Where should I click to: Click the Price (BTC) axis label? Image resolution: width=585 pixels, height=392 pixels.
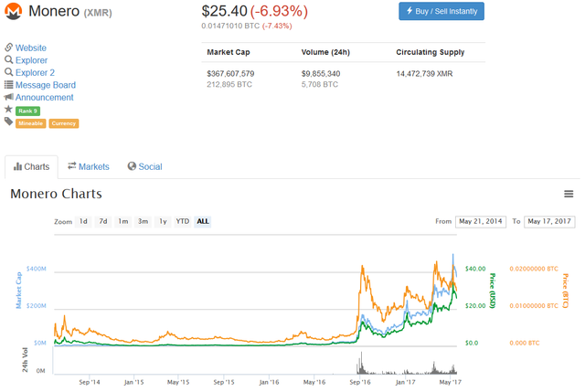pyautogui.click(x=565, y=291)
